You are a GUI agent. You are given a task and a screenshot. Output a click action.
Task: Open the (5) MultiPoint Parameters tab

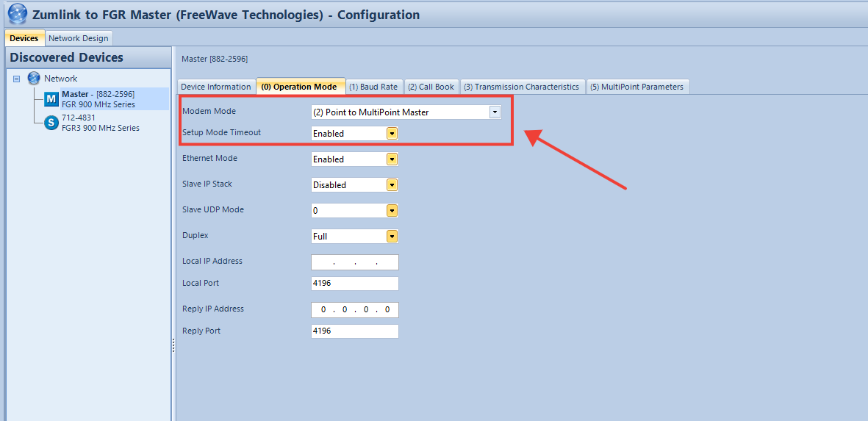pos(637,87)
